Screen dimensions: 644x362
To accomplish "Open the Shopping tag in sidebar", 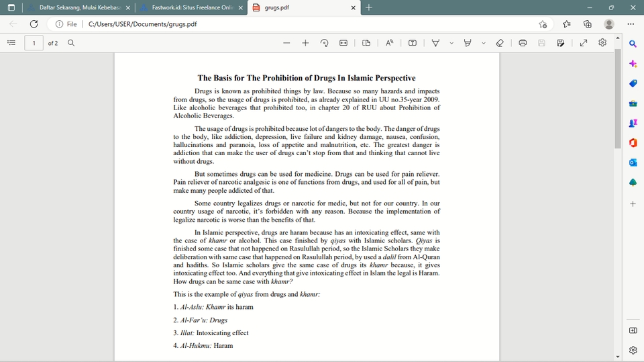I will pos(633,83).
